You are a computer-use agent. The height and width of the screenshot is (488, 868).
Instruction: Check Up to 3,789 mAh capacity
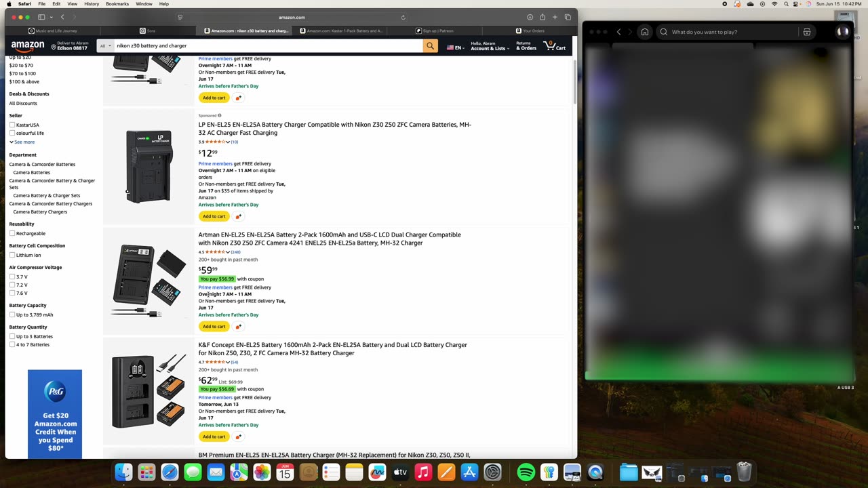tap(12, 314)
